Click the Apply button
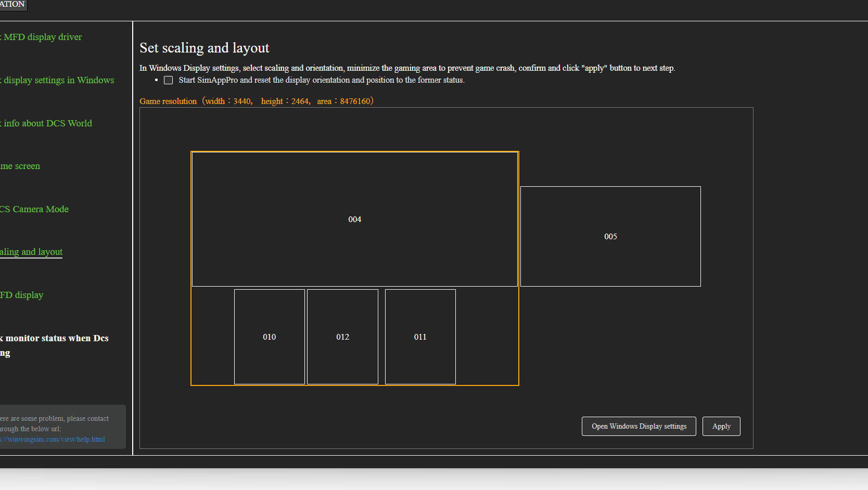Screen dimensions: 868x490 click(721, 426)
